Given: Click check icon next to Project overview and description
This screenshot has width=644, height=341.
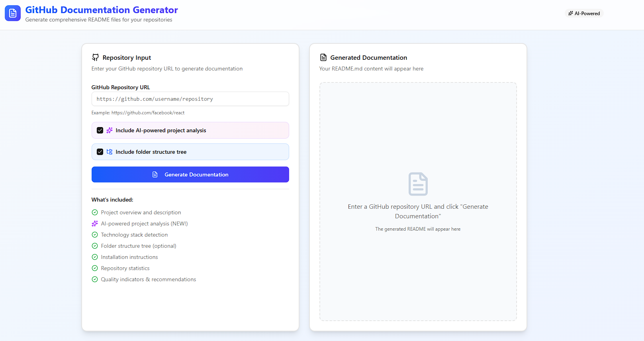Looking at the screenshot, I should coord(95,212).
